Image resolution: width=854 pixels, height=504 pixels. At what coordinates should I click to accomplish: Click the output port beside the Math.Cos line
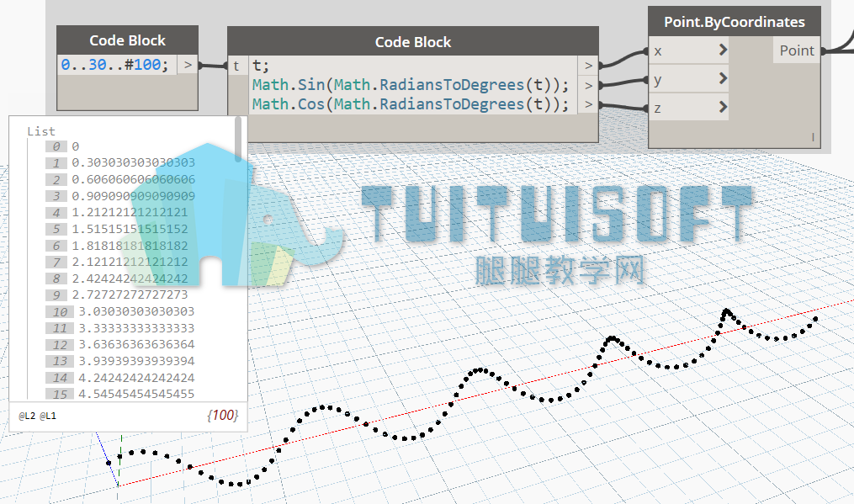[588, 104]
